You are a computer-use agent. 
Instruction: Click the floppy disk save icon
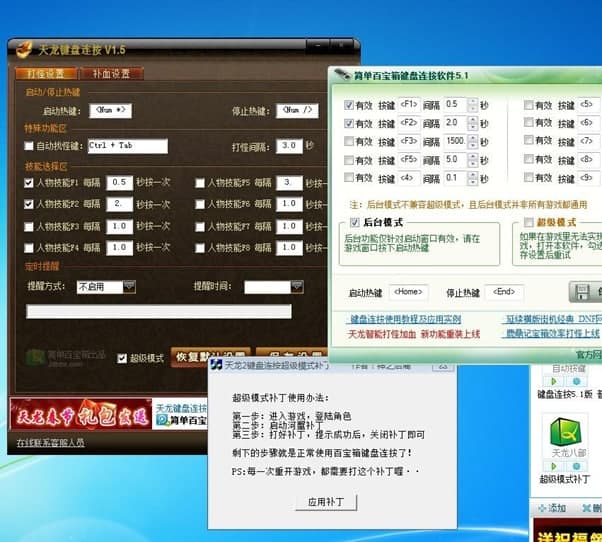point(582,292)
